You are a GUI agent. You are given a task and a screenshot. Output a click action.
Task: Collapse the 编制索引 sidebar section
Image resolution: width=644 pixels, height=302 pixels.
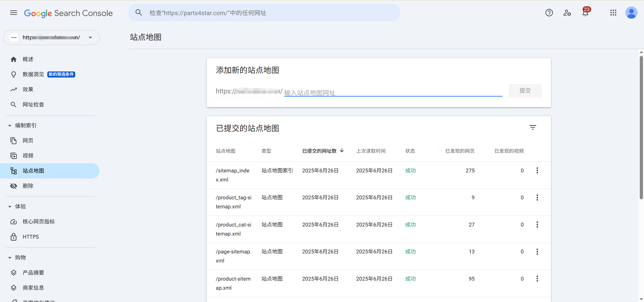(x=10, y=125)
